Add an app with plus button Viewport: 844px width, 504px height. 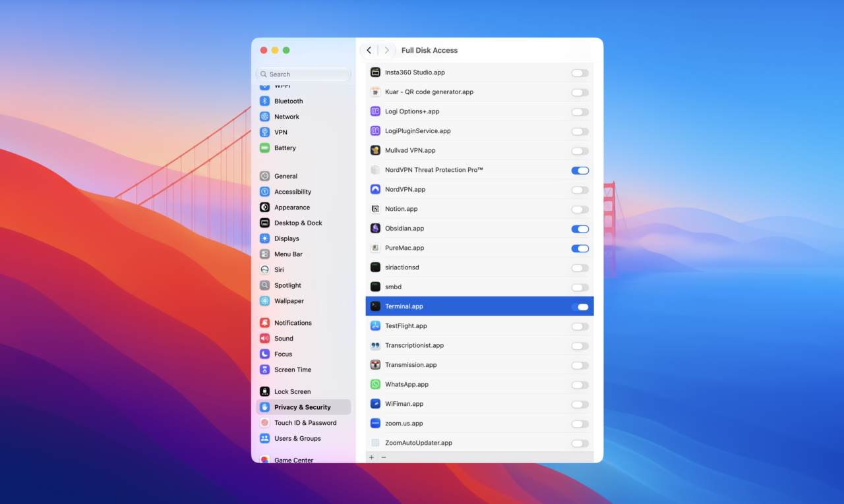click(371, 457)
